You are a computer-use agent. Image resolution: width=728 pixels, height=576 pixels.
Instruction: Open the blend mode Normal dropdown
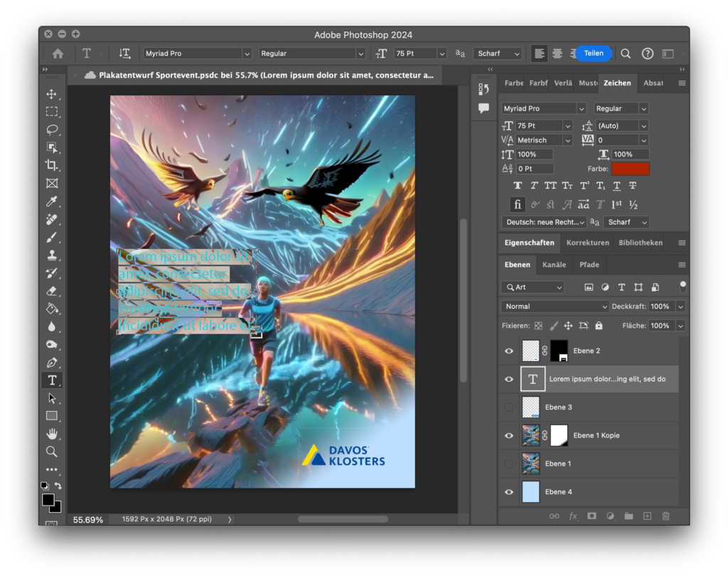(555, 306)
